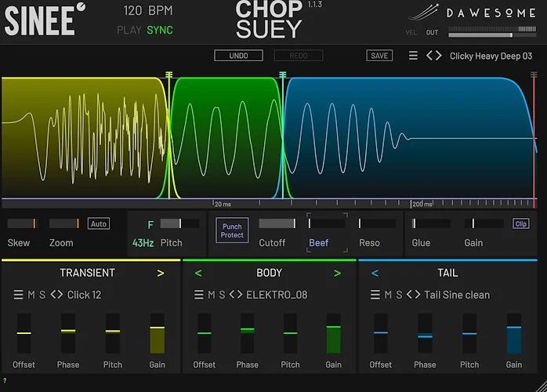Click the Beef slider
The width and height of the screenshot is (547, 392).
pos(327,223)
